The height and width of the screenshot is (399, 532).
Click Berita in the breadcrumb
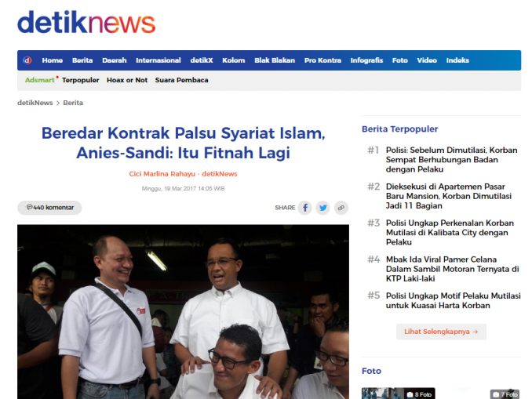[73, 103]
